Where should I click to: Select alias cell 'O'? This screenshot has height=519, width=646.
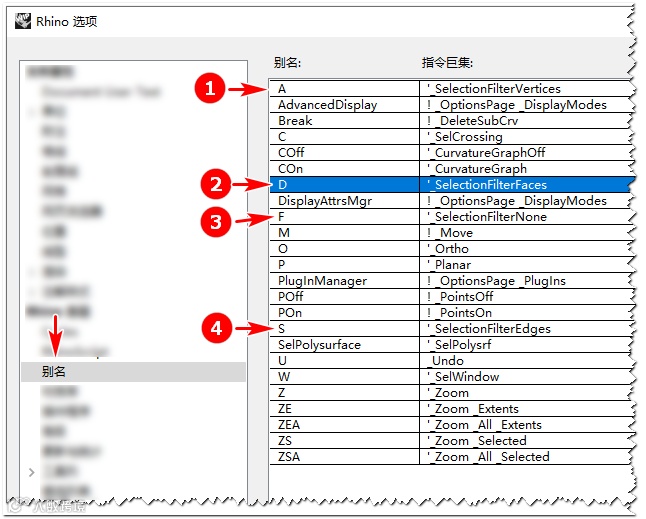point(344,249)
